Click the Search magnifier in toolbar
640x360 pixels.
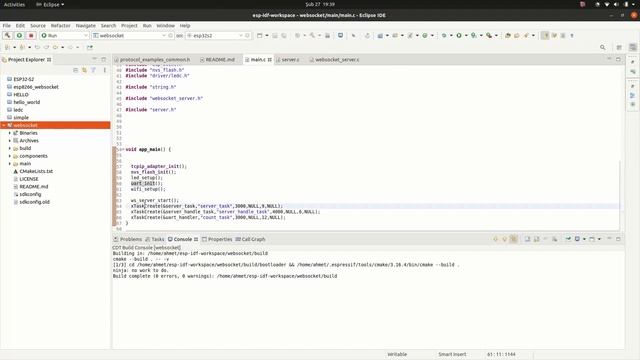(x=603, y=47)
